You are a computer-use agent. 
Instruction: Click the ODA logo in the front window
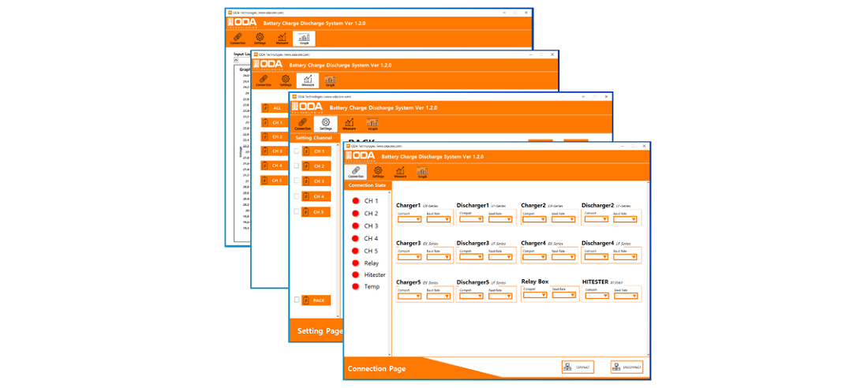(361, 156)
